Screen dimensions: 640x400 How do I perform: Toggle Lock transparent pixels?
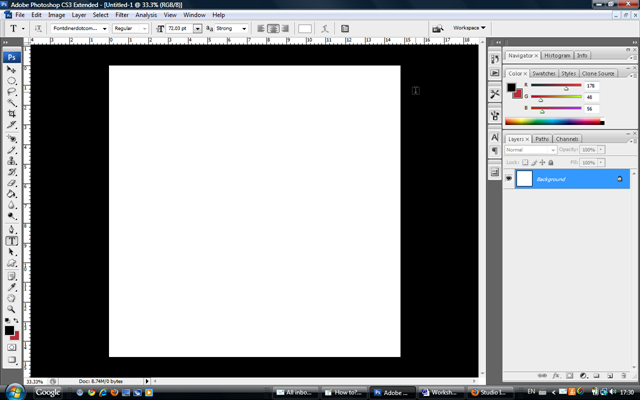(x=525, y=162)
